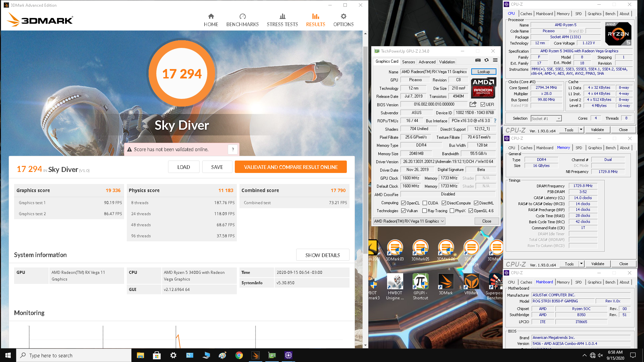Screen dimensions: 644x362
Task: Click the validation help question mark box
Action: pyautogui.click(x=233, y=149)
